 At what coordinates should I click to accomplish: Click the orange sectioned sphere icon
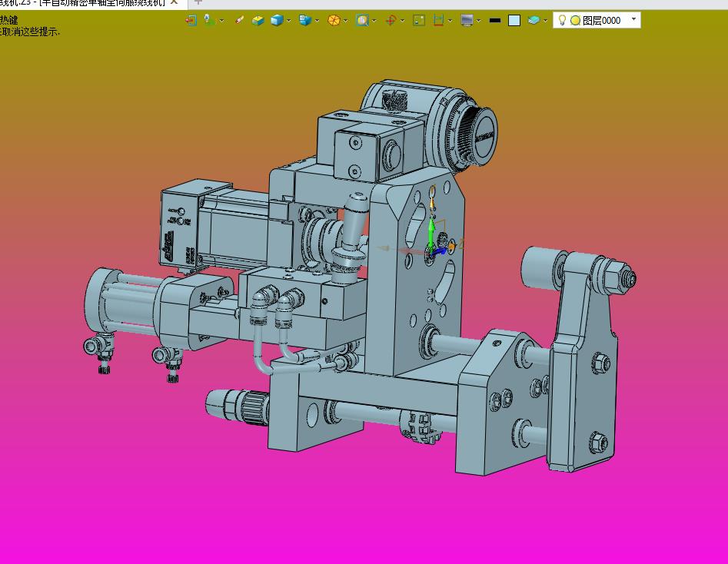click(x=334, y=21)
